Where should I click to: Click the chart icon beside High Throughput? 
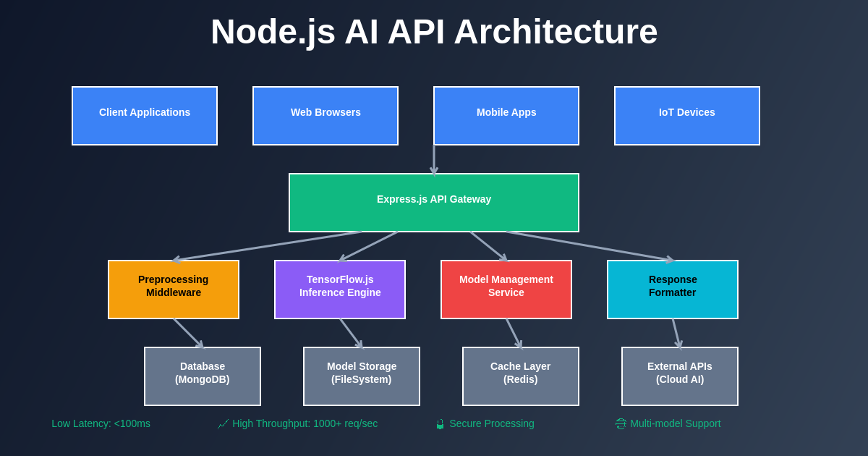[223, 424]
